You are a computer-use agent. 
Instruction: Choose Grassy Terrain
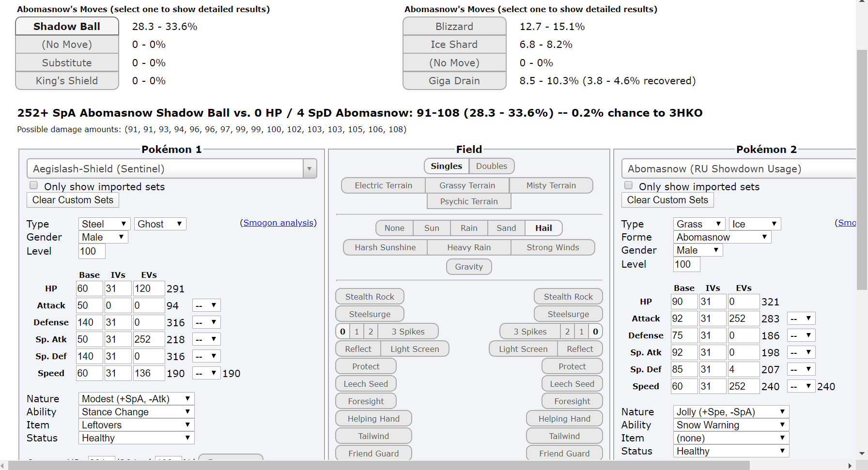tap(467, 185)
